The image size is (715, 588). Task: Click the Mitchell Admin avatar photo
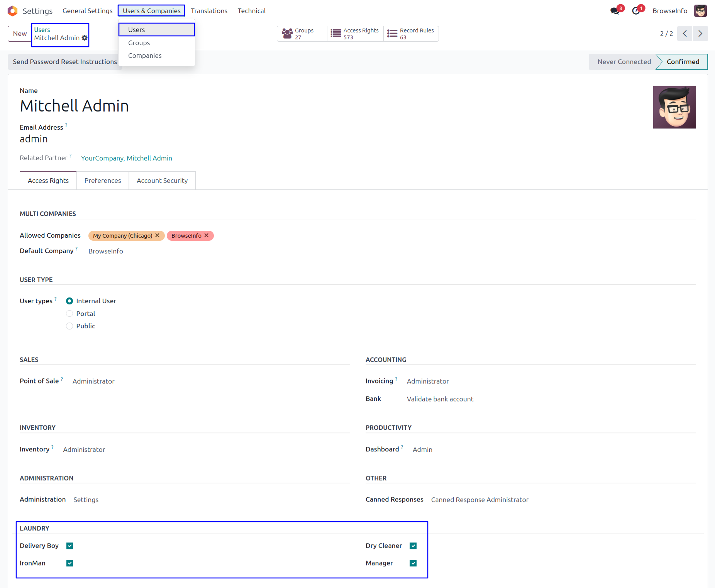(x=674, y=107)
